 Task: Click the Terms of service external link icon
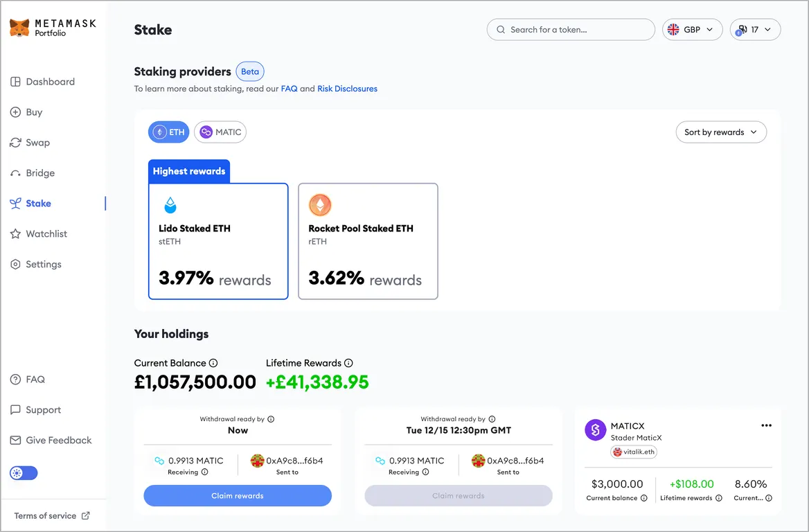point(86,515)
